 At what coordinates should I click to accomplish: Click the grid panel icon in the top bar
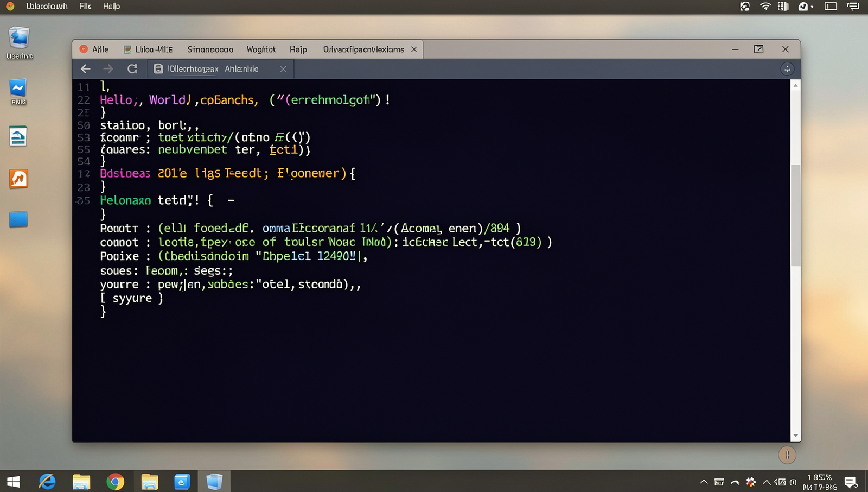coord(783,7)
